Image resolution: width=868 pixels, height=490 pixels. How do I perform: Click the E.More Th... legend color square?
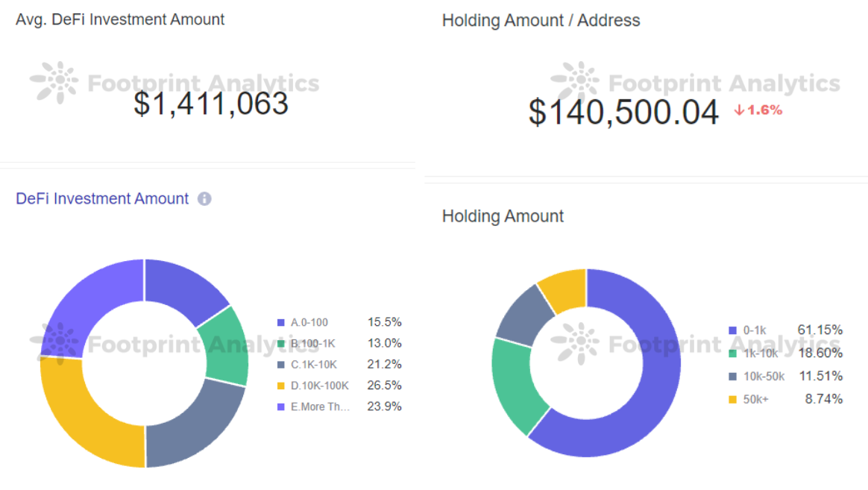tap(281, 406)
